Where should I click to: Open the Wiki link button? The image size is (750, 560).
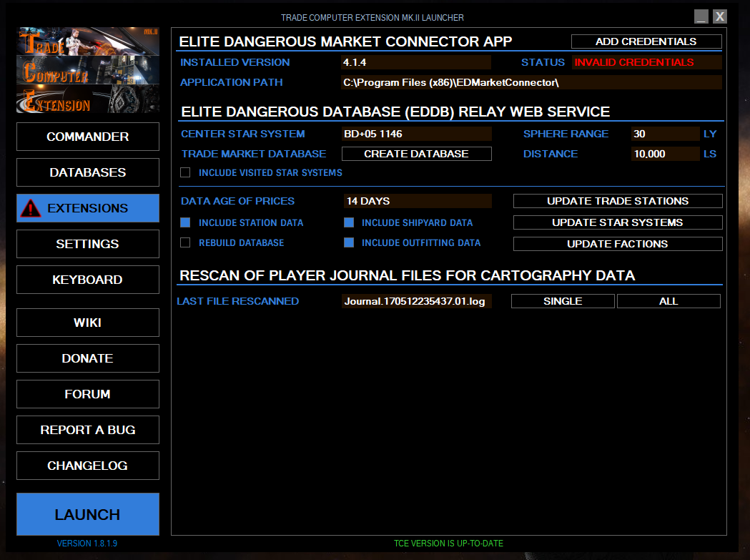(x=88, y=323)
